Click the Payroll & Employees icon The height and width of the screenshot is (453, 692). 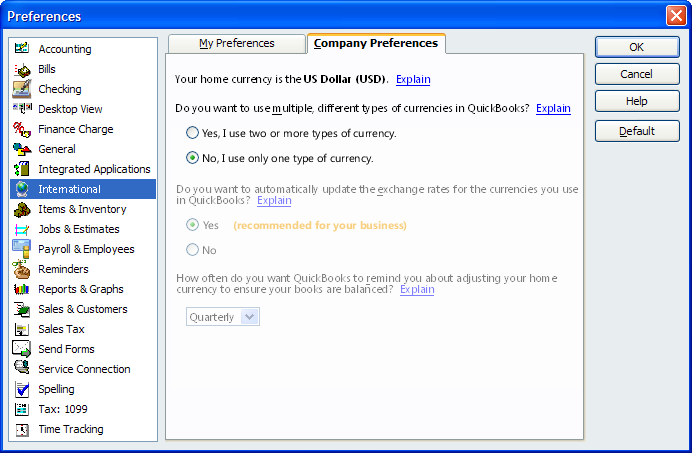22,249
